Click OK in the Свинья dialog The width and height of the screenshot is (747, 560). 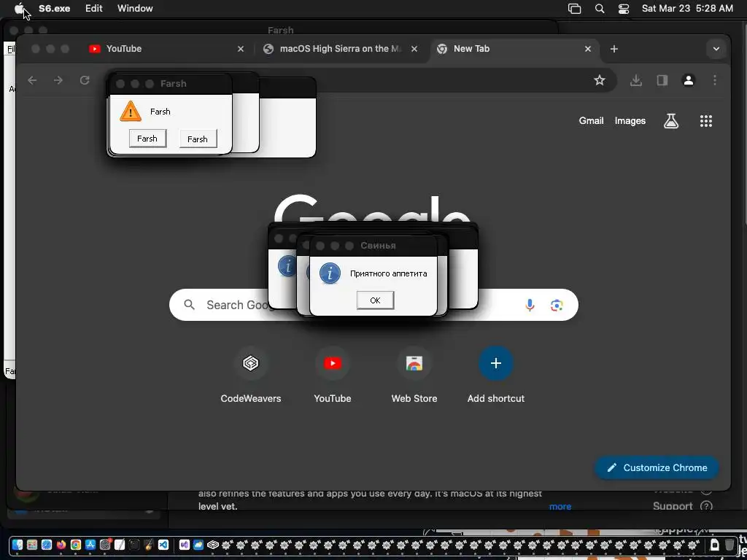376,300
